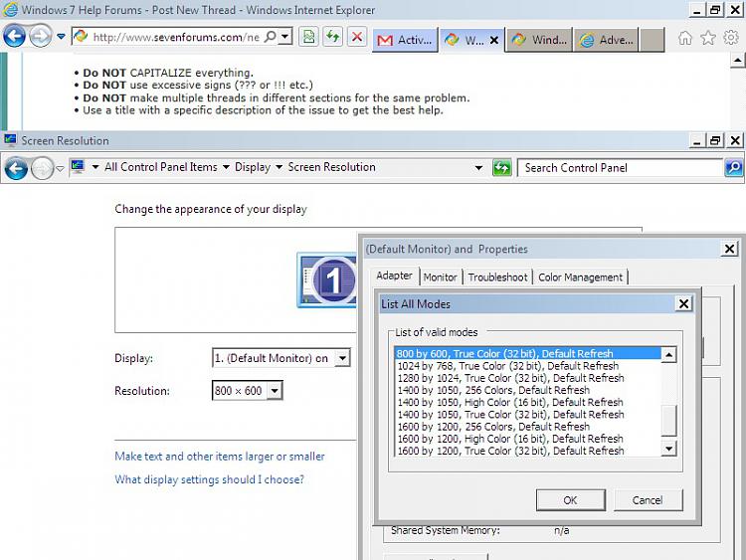Click the search magnifier in address bar
Screen dimensions: 746x560
[x=271, y=36]
